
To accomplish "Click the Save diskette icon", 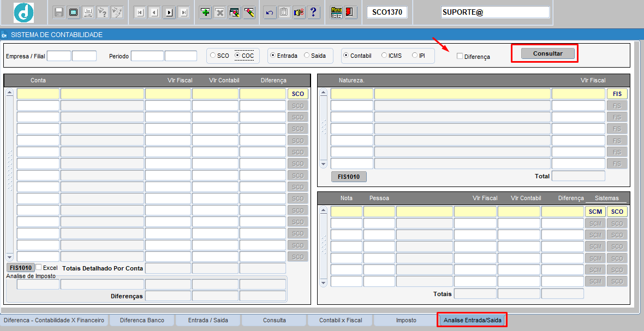I will [x=59, y=13].
